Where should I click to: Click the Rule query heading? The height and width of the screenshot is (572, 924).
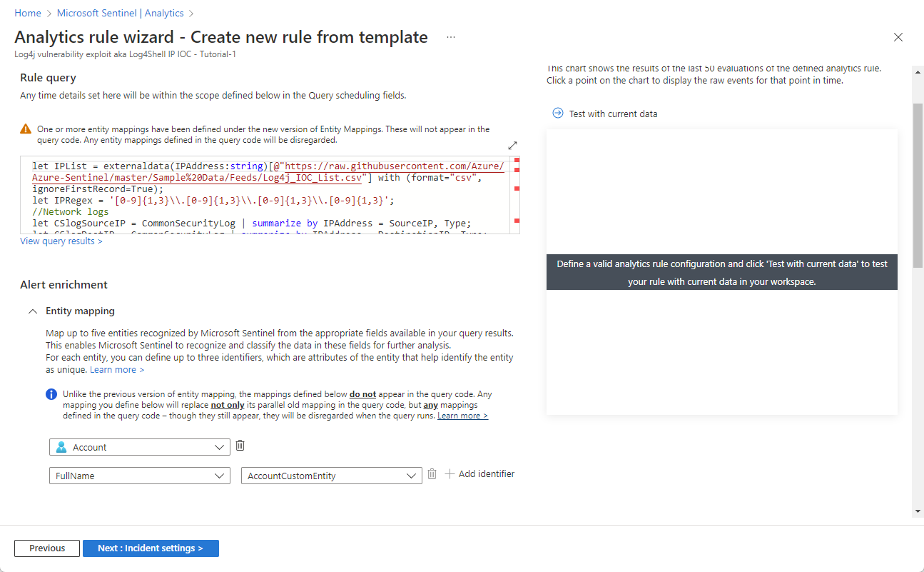tap(48, 77)
